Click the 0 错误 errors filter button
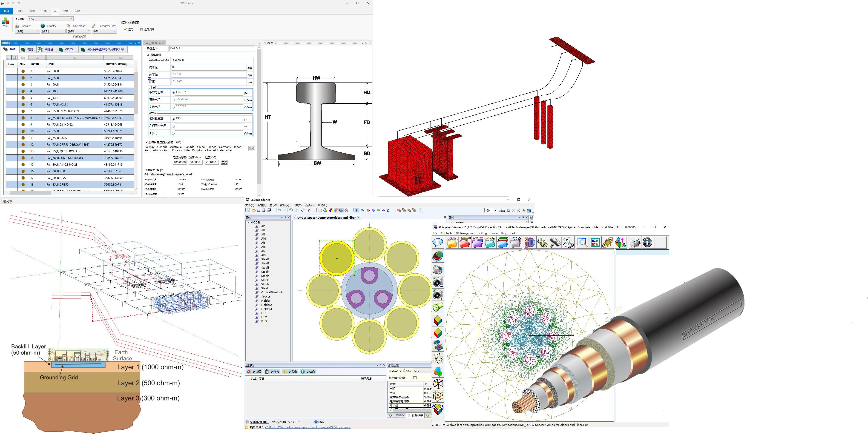The image size is (868, 435). click(254, 372)
